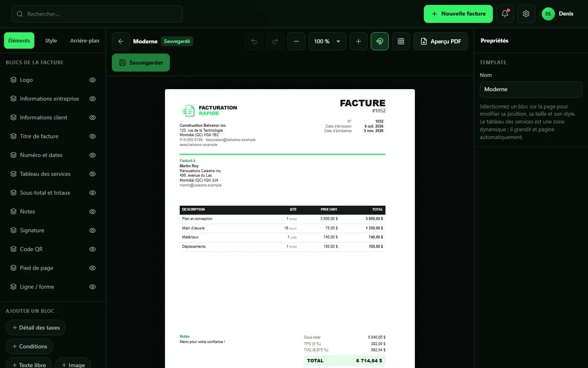This screenshot has height=368, width=588.
Task: Toggle visibility of Informations client
Action: pos(92,117)
